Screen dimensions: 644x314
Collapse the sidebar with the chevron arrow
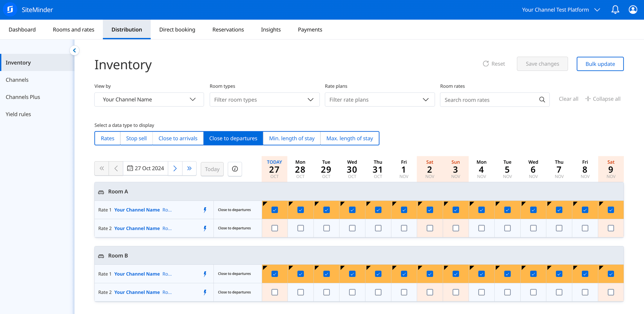74,51
